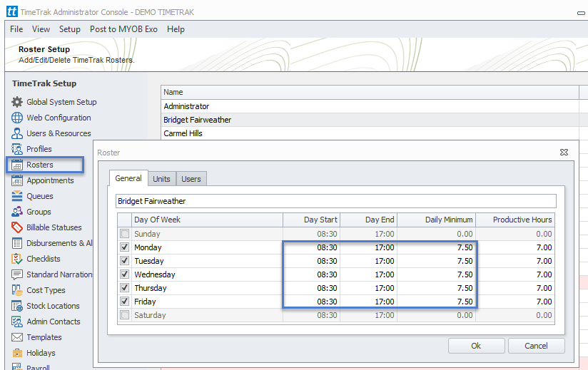Click the Users & Resources person icon

coord(17,133)
